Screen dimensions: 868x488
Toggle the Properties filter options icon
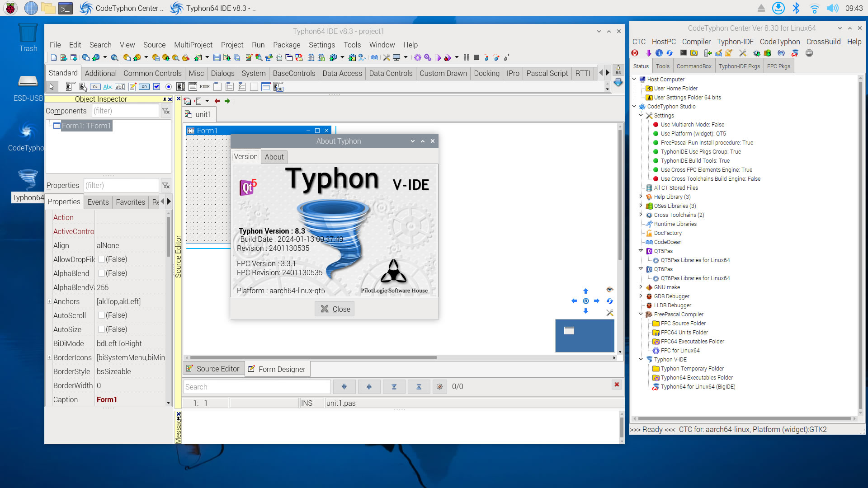pos(166,185)
